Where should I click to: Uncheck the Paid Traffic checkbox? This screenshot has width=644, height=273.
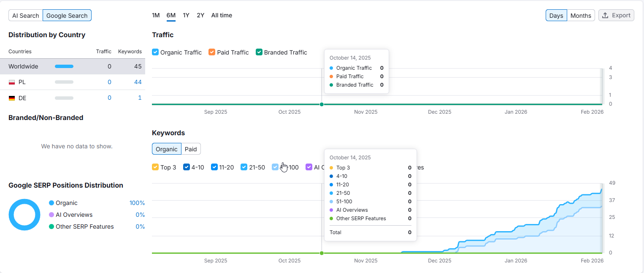pyautogui.click(x=211, y=52)
